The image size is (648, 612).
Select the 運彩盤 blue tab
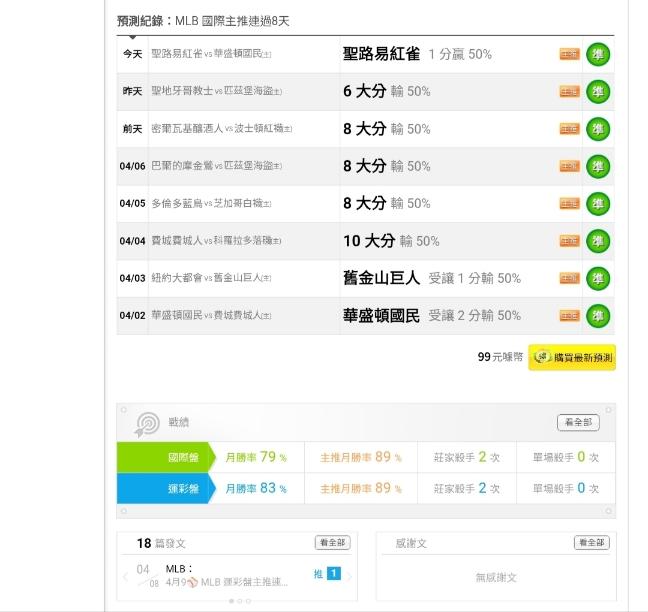click(x=166, y=488)
